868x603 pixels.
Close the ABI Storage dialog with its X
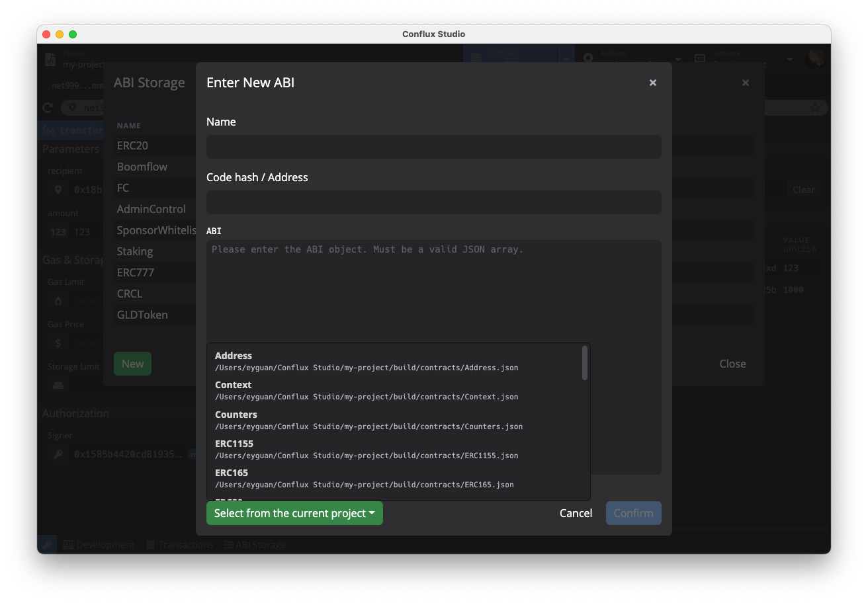point(746,83)
